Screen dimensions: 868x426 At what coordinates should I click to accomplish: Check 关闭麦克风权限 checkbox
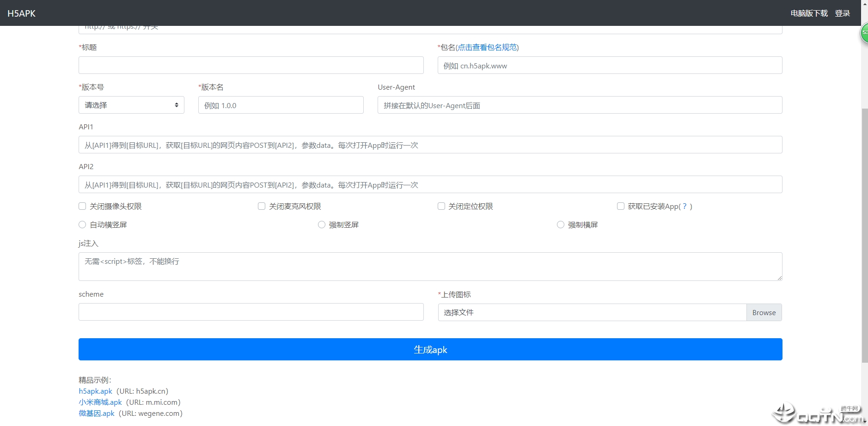262,206
